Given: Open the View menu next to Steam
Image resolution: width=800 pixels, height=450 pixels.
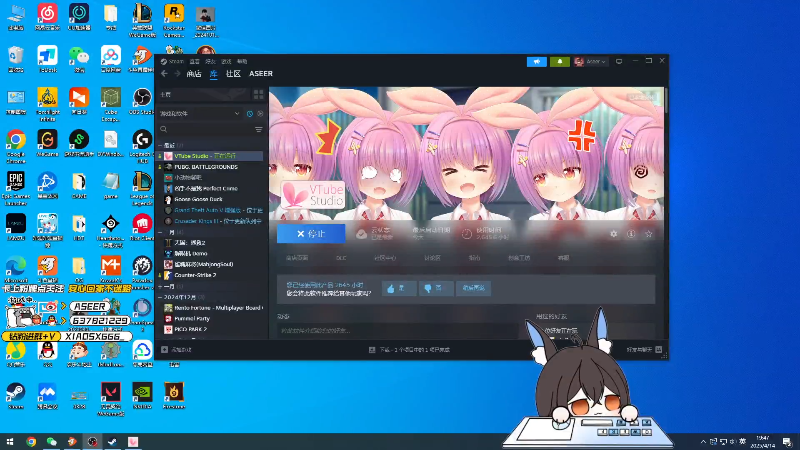Looking at the screenshot, I should tap(194, 61).
